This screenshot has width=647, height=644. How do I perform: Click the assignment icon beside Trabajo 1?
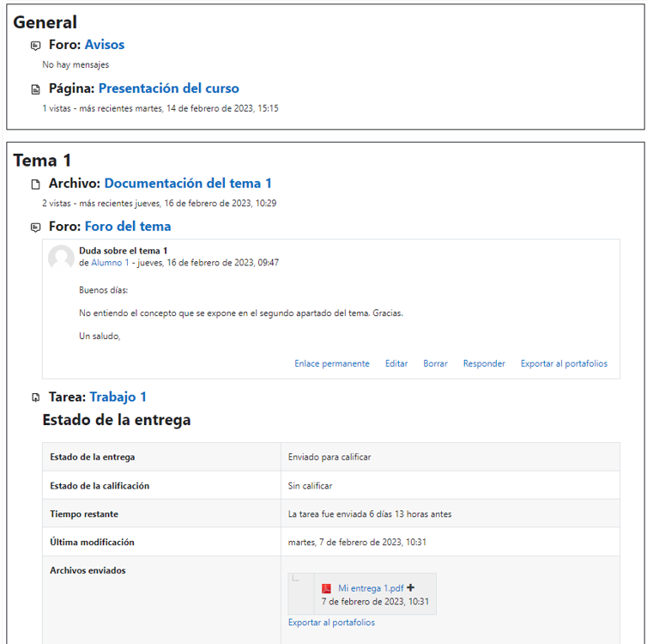[35, 398]
